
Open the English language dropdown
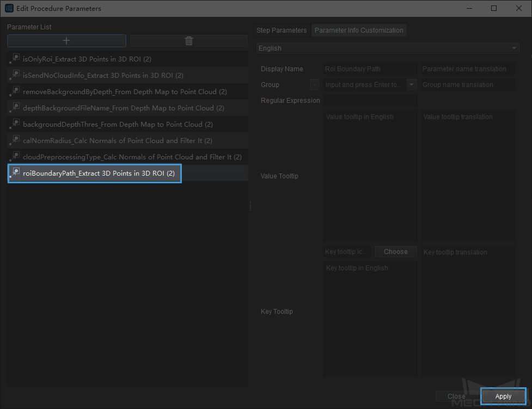(x=388, y=48)
